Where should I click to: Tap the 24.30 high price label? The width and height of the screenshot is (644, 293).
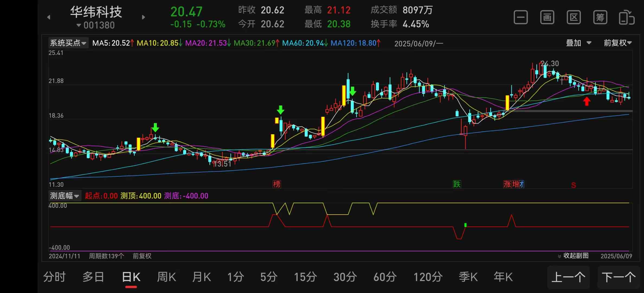point(550,63)
